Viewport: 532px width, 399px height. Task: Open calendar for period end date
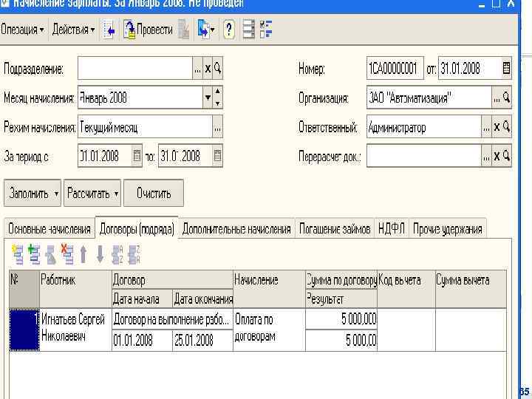click(x=217, y=156)
